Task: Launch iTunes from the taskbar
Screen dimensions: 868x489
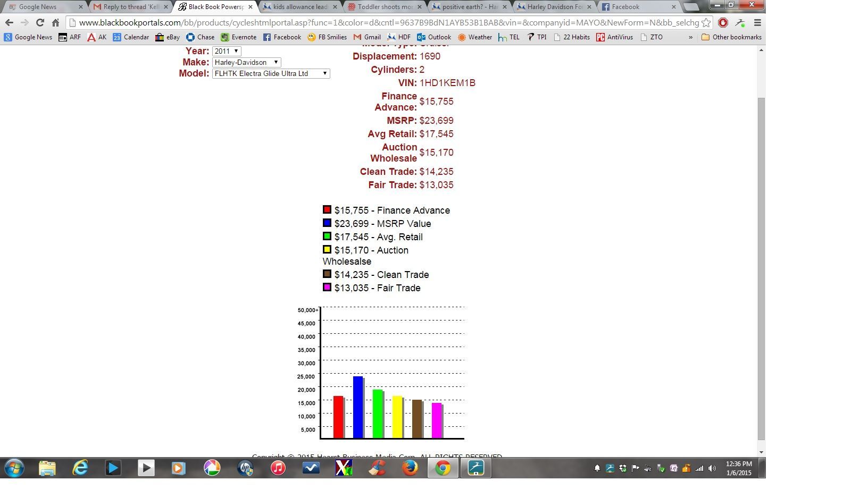Action: (278, 468)
